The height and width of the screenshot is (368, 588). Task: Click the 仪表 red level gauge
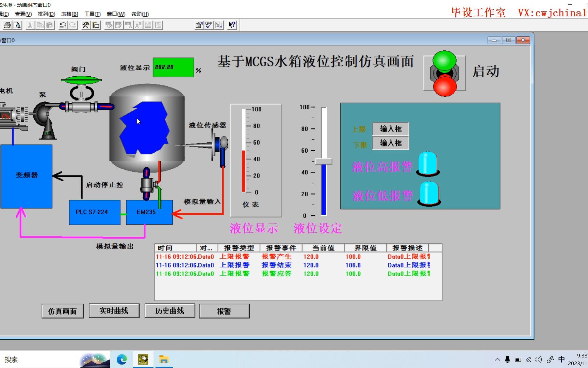tap(244, 151)
